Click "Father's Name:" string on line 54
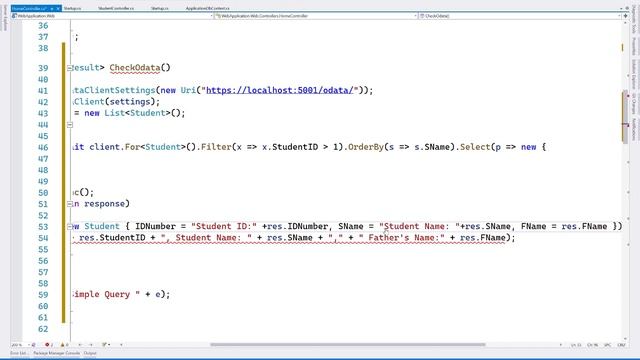 402,238
